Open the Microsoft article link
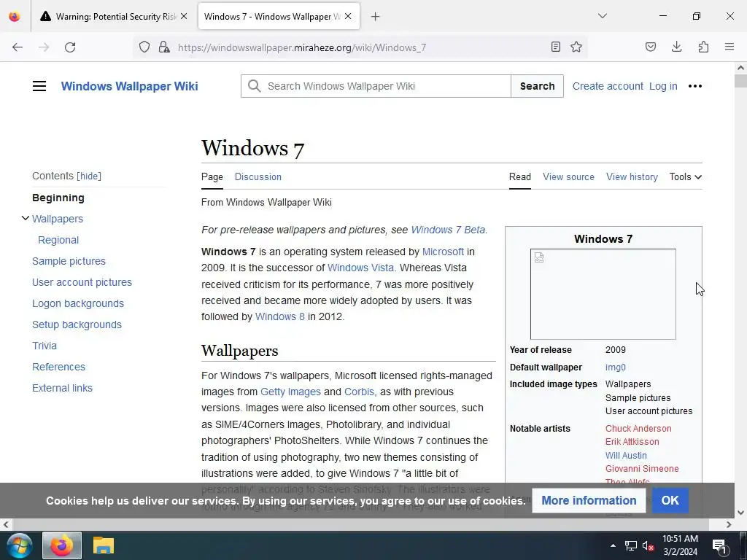 (443, 252)
